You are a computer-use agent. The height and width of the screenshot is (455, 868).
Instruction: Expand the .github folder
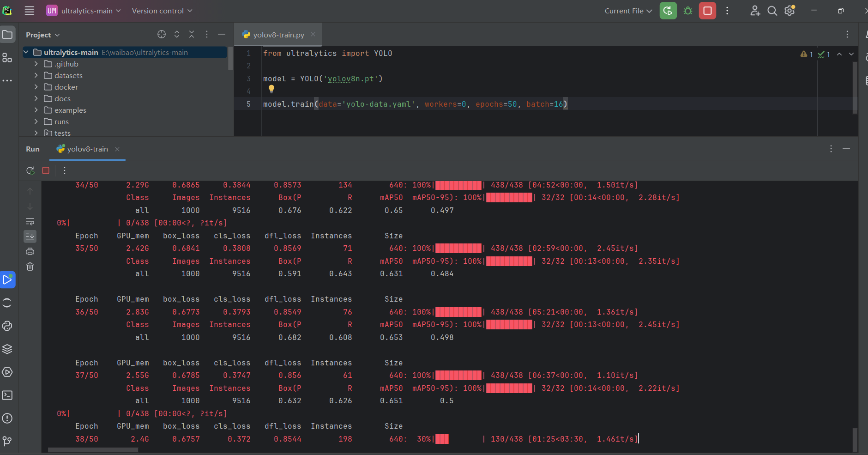click(x=36, y=64)
